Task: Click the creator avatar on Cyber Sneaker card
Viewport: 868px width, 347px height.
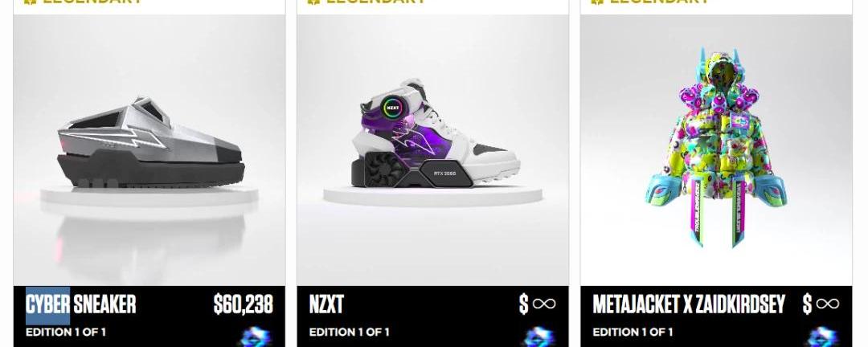Action: (256, 336)
